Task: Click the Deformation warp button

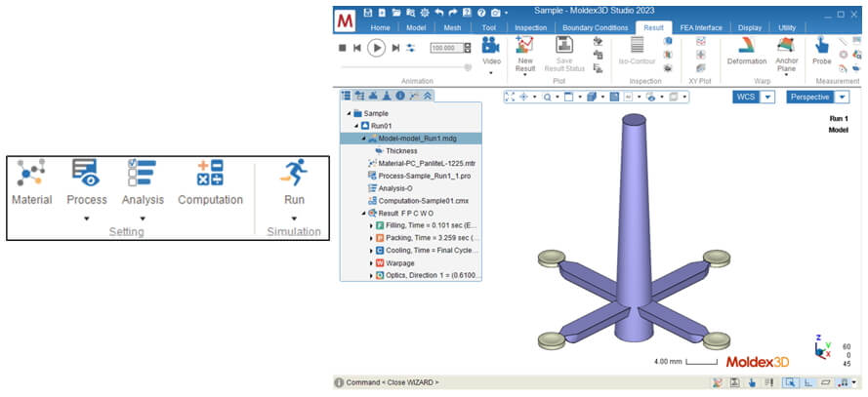Action: point(746,51)
